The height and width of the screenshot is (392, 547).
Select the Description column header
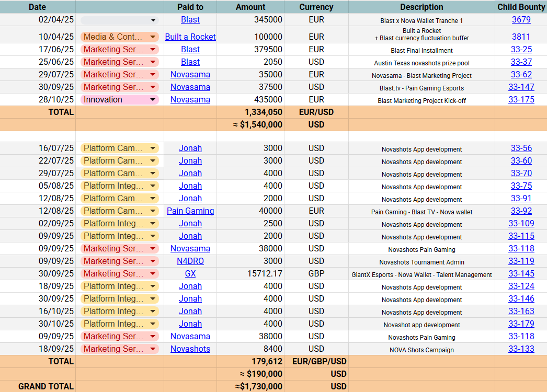421,7
